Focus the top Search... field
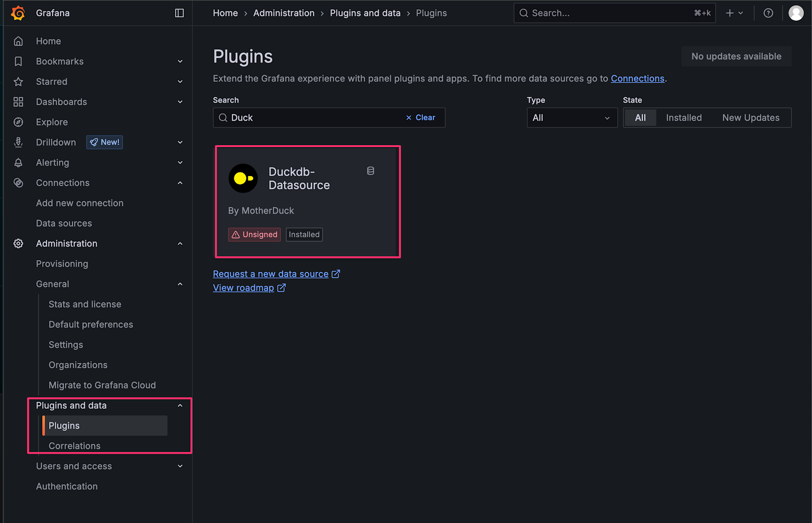The width and height of the screenshot is (812, 523). (615, 13)
